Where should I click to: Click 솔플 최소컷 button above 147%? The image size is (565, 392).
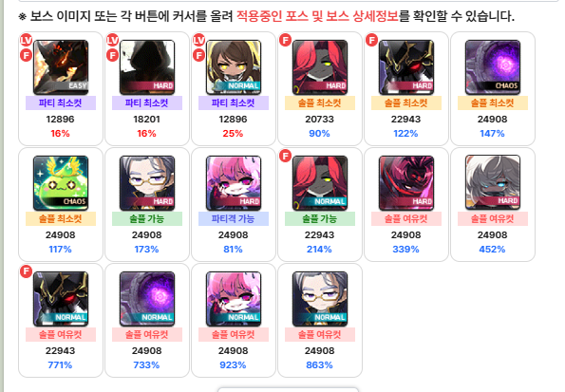(493, 103)
